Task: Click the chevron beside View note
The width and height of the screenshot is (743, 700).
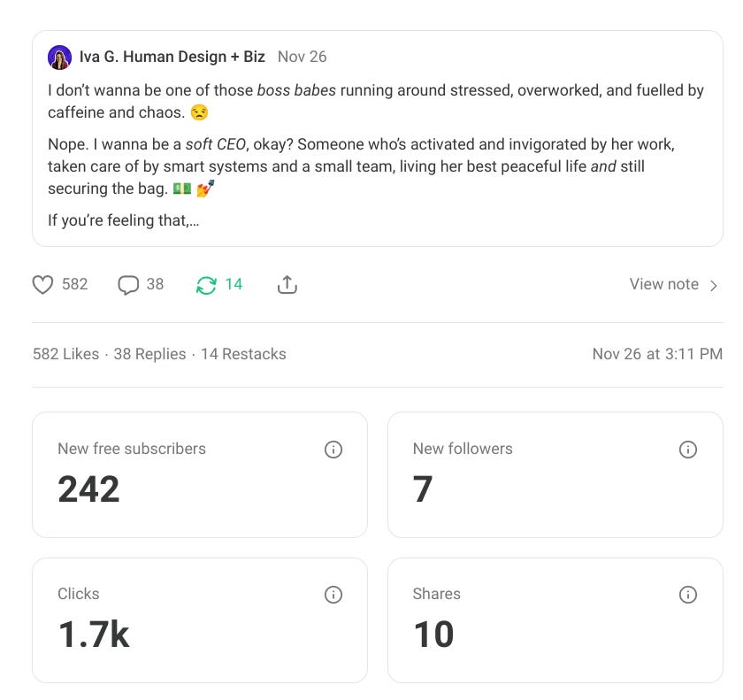Action: [713, 284]
